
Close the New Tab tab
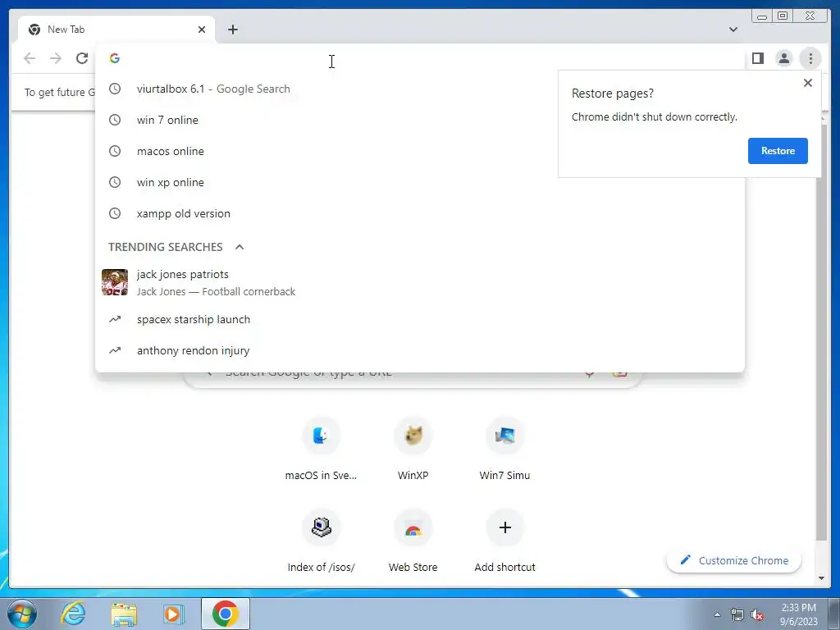point(202,30)
